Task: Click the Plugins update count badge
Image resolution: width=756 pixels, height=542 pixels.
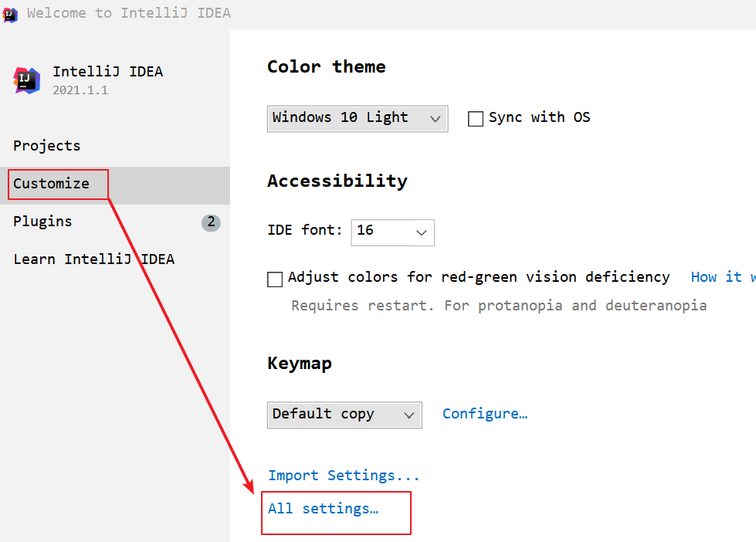Action: 211,222
